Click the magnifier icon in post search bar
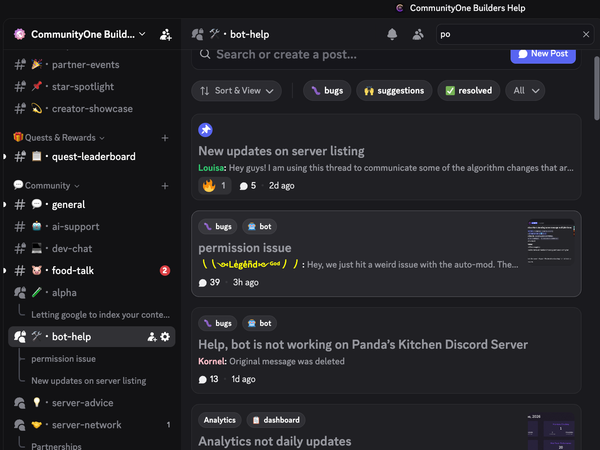Viewport: 600px width, 450px height. [205, 54]
